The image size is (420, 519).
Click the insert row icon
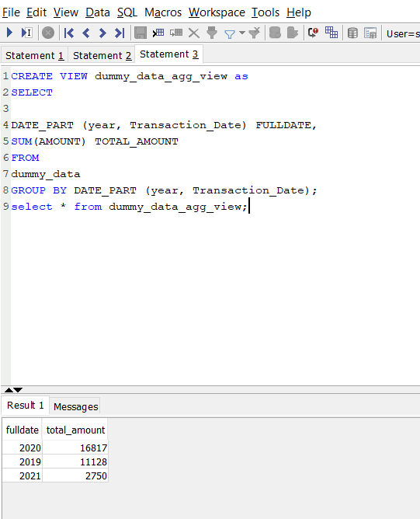pyautogui.click(x=158, y=33)
